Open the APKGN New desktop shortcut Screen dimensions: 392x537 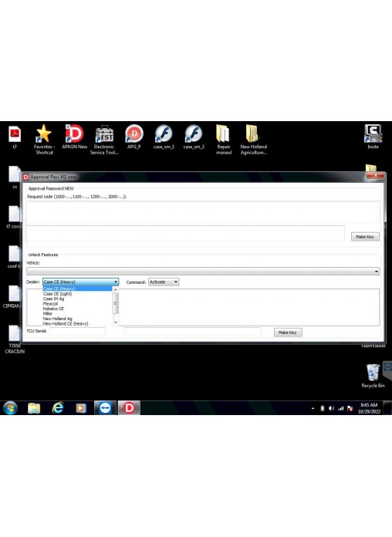click(74, 137)
